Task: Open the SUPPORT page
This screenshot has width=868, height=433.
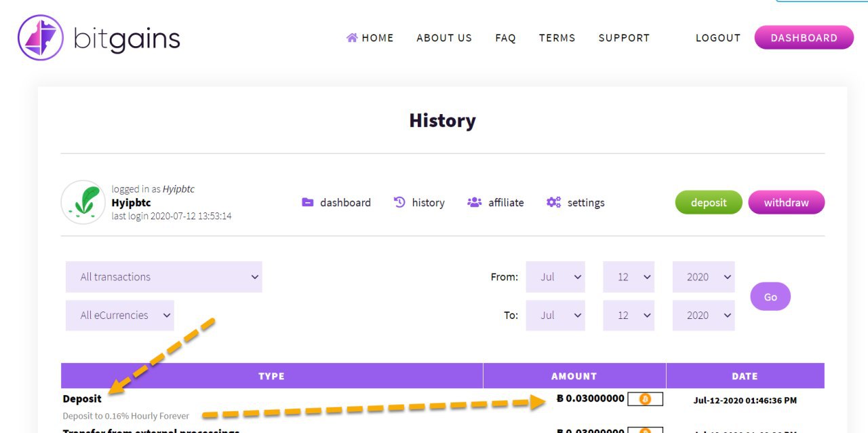Action: coord(624,38)
